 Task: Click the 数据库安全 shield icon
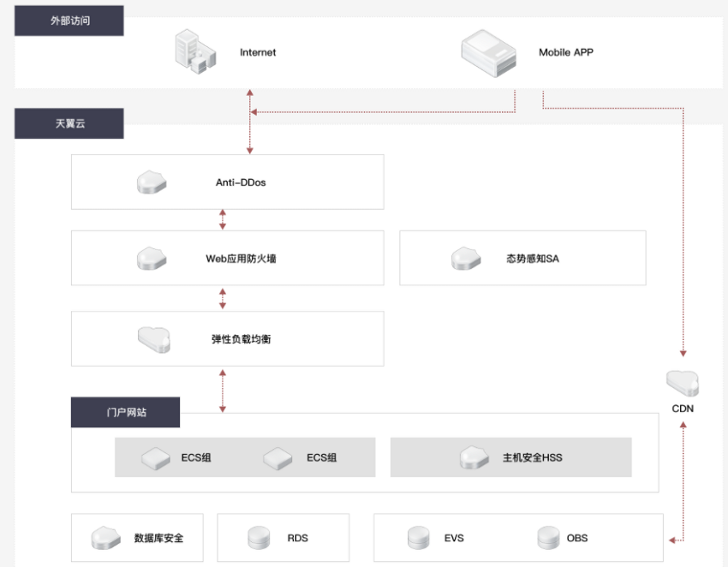coord(106,538)
